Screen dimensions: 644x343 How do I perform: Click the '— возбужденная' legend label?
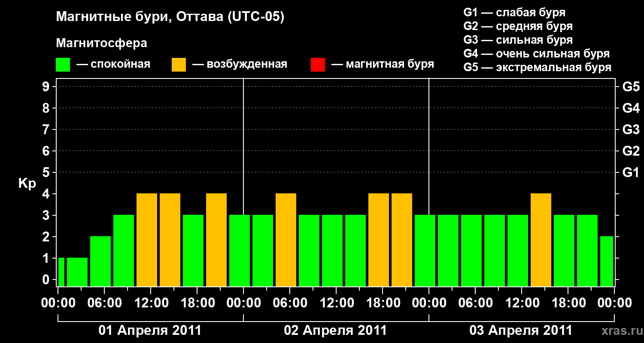click(240, 65)
